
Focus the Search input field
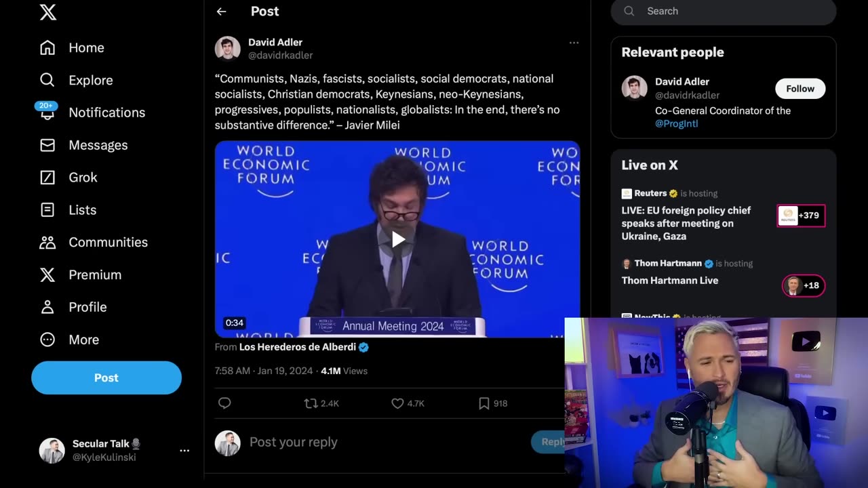tap(732, 11)
